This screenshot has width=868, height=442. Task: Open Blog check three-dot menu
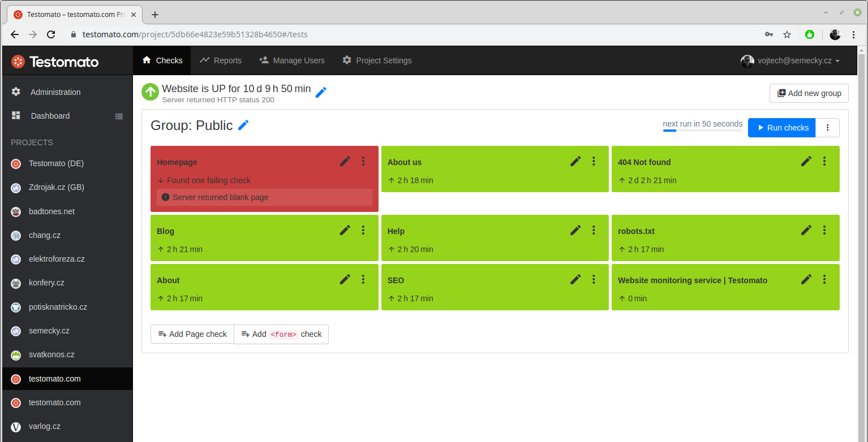(x=363, y=231)
